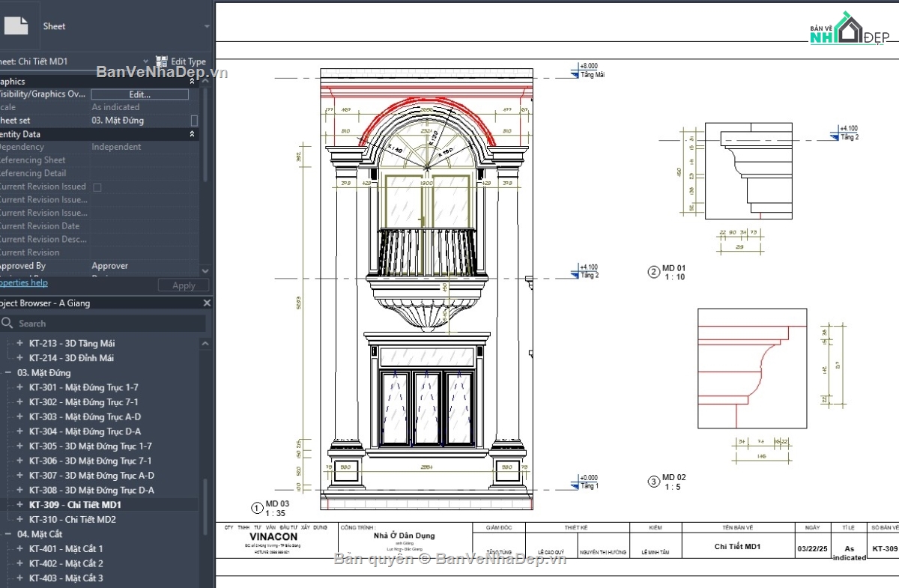
Task: Click the Project Browser Search field
Action: (103, 324)
